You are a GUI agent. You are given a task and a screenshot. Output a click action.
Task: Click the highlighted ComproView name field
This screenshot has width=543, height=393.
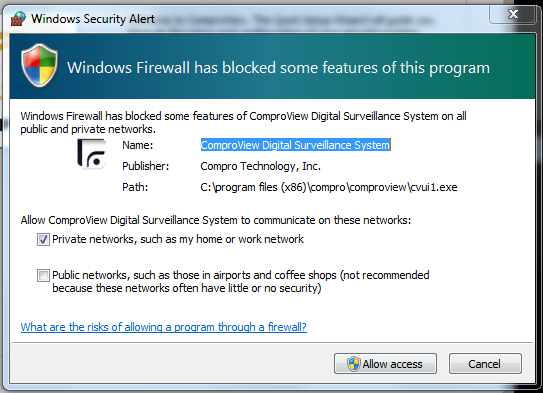click(x=295, y=145)
